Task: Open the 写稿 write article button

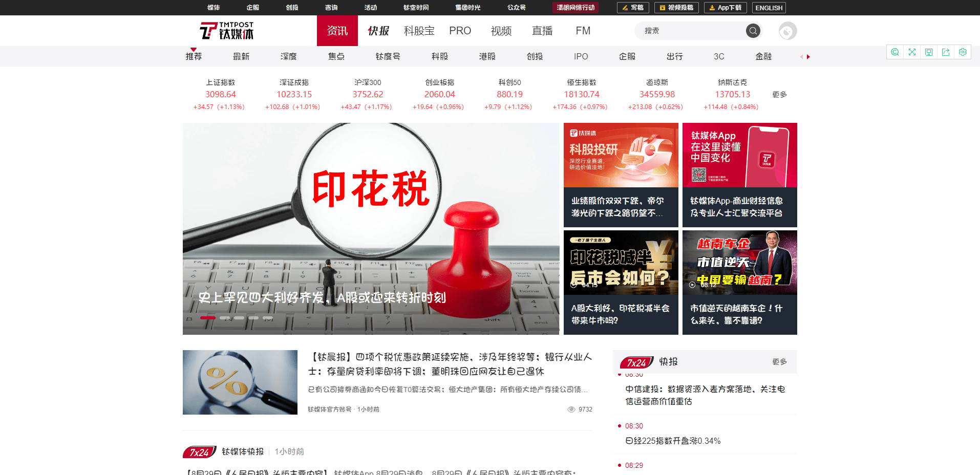Action: 633,8
